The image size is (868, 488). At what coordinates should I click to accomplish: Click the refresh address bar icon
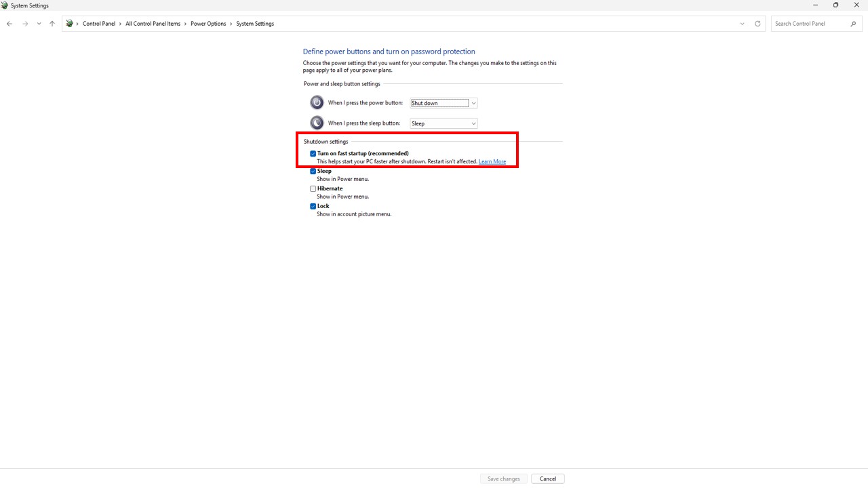(x=757, y=24)
